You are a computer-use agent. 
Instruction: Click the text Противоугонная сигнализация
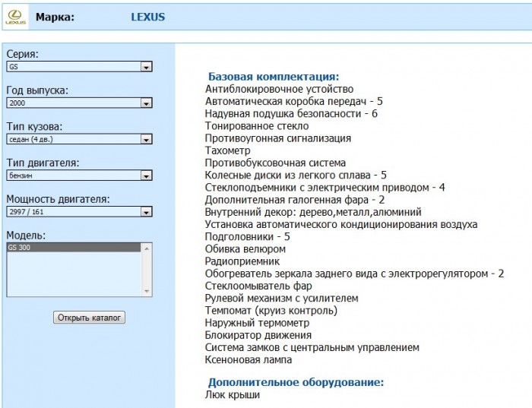click(278, 138)
